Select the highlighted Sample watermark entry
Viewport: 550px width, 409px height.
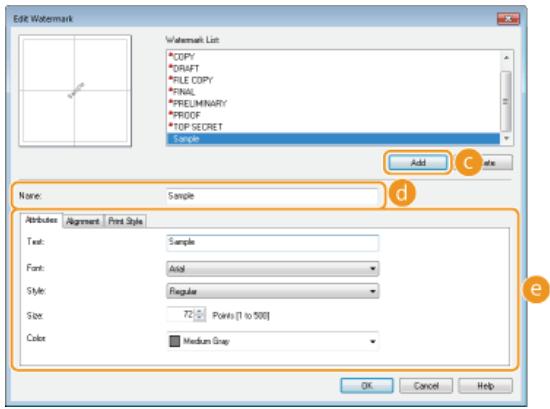pos(333,139)
